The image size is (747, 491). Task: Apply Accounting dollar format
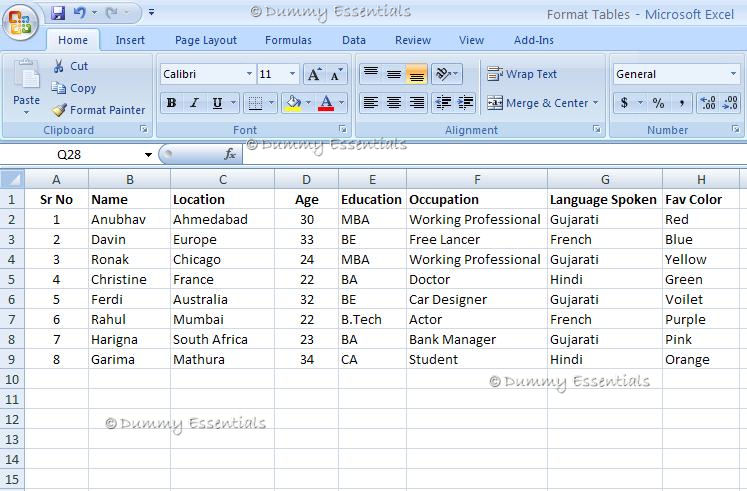click(x=624, y=103)
